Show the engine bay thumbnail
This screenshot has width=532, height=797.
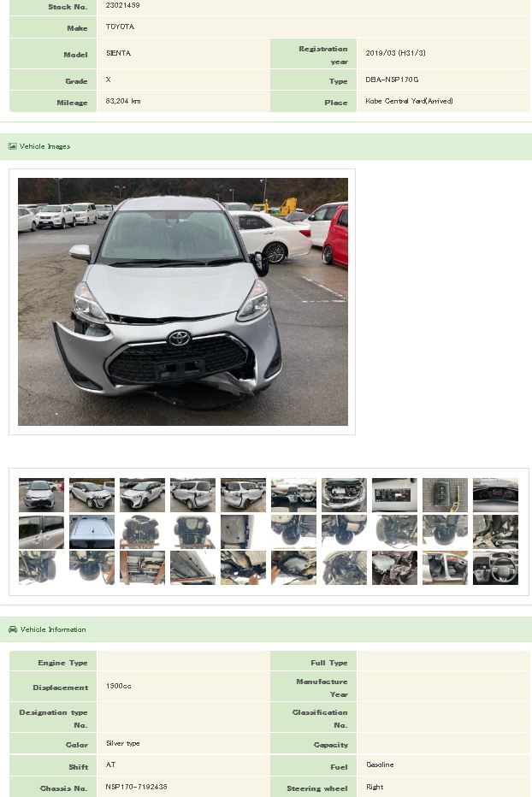344,495
